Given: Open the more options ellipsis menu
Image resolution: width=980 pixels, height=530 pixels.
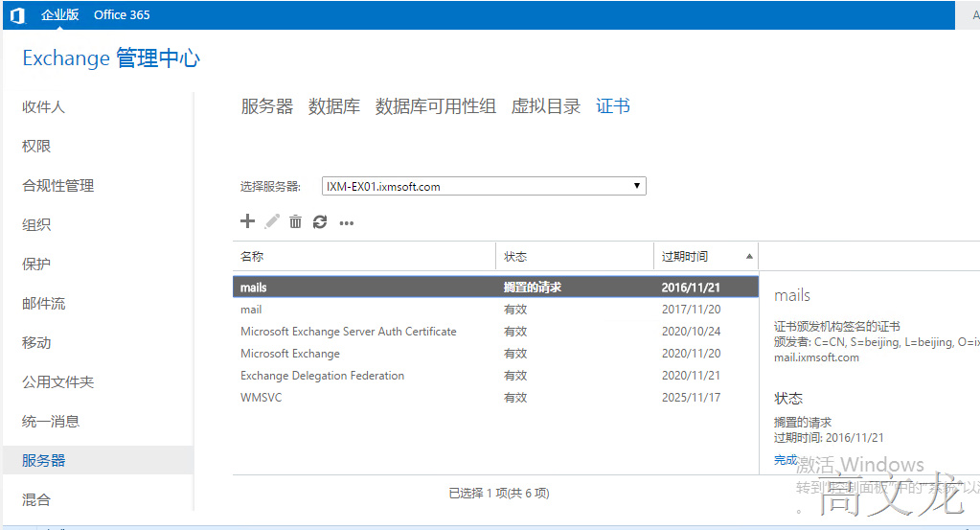Looking at the screenshot, I should 346,223.
